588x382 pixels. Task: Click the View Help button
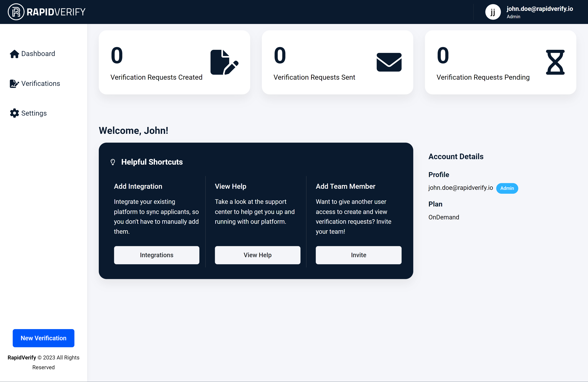point(257,255)
